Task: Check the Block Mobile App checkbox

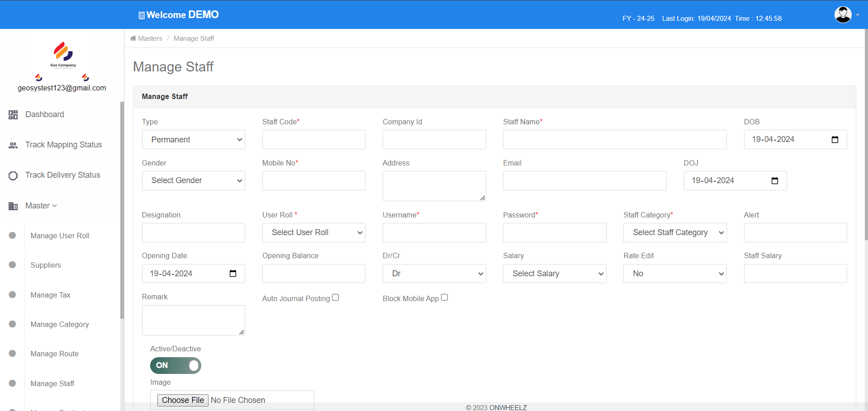Action: pyautogui.click(x=444, y=298)
